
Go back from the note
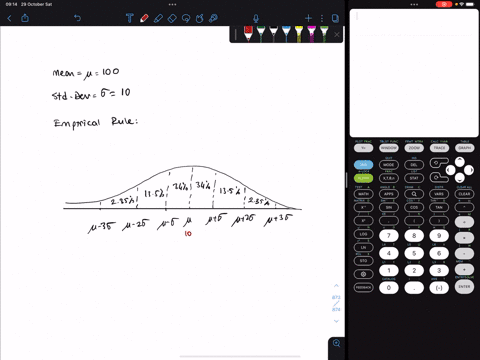(9, 18)
